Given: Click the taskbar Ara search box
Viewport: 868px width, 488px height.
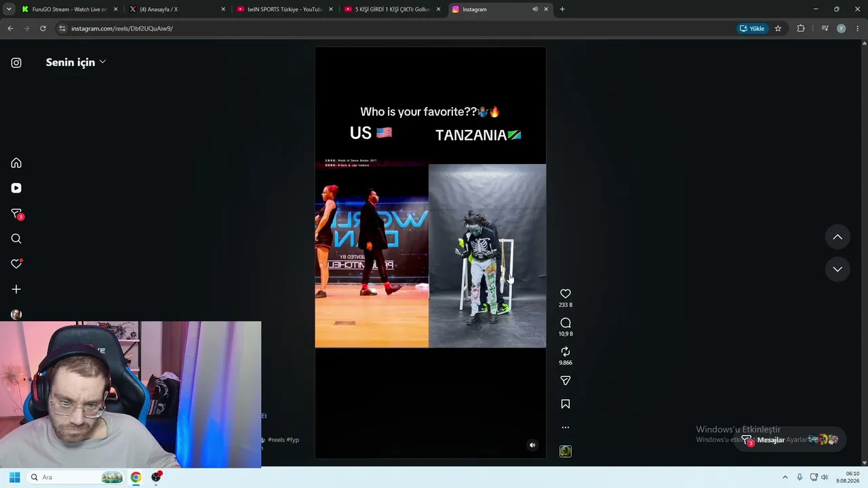Looking at the screenshot, I should pos(76,477).
